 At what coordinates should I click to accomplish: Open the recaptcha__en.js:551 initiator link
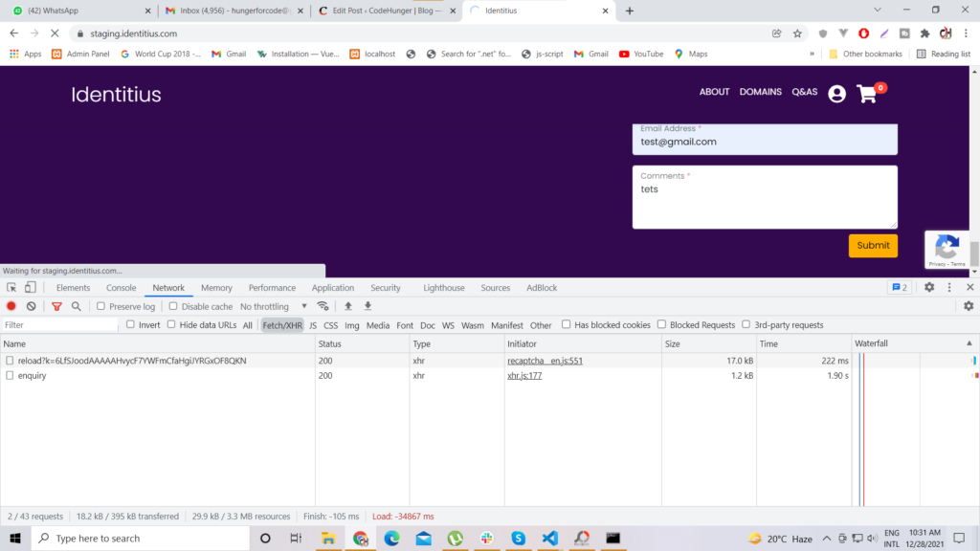(545, 361)
